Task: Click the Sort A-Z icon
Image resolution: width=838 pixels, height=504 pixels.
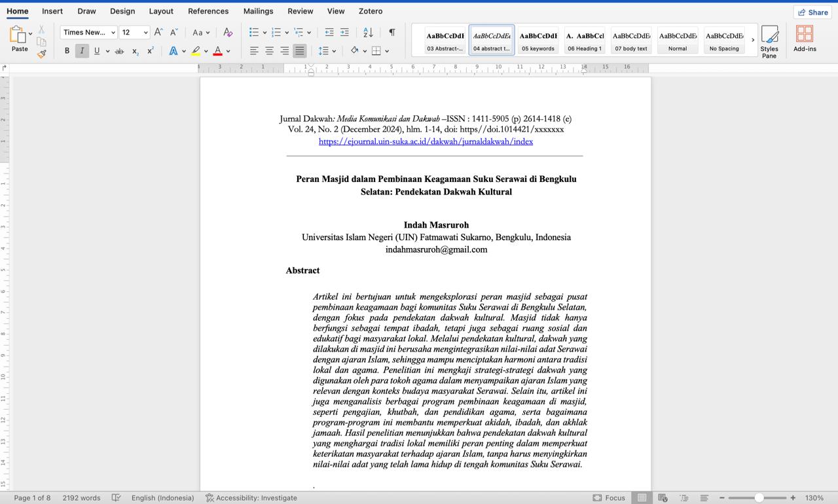Action: [368, 32]
